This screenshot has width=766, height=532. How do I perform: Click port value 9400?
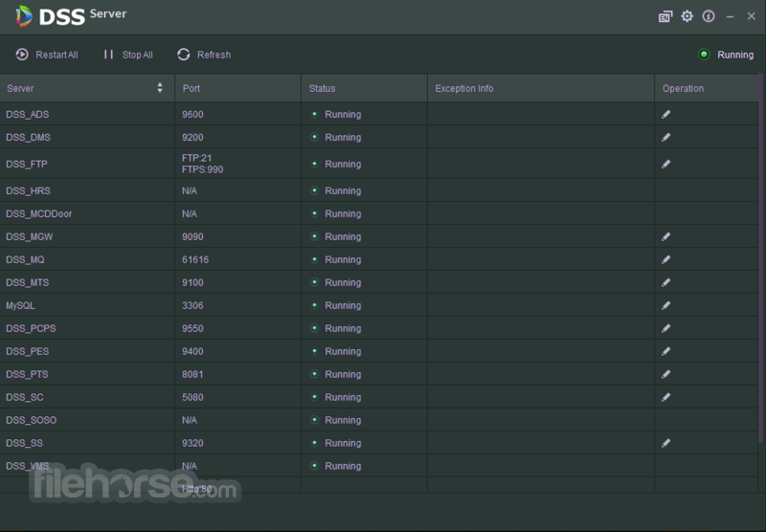(192, 351)
